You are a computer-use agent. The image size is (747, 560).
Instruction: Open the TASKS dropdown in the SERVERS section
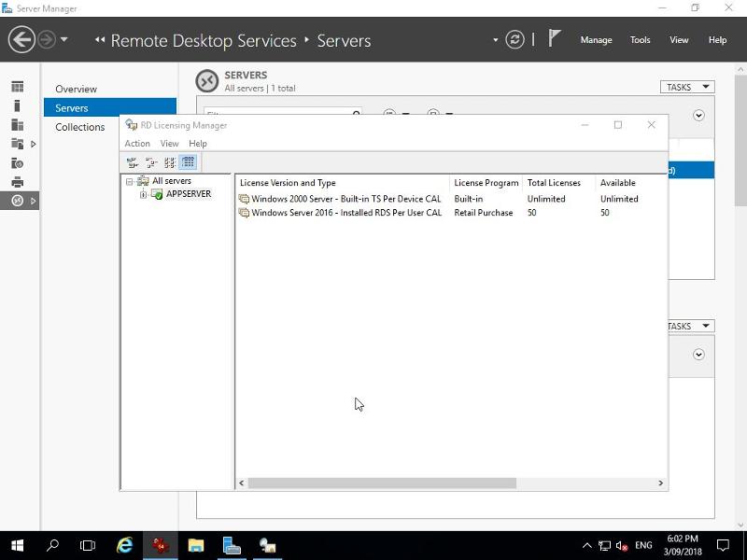[687, 87]
